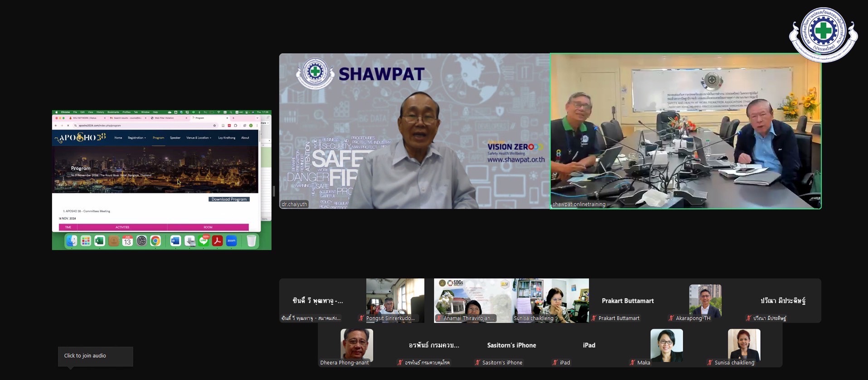Go back in the shared Chrome browser
Image resolution: width=868 pixels, height=380 pixels.
(56, 126)
